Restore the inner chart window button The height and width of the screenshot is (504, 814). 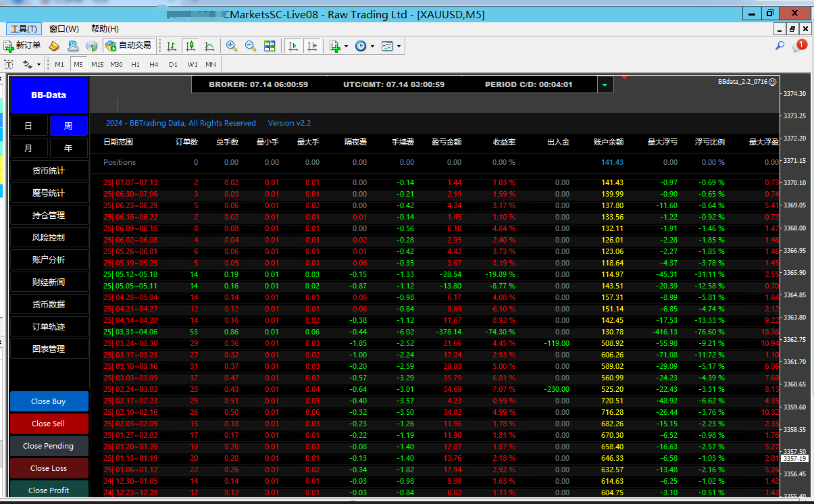pos(792,28)
